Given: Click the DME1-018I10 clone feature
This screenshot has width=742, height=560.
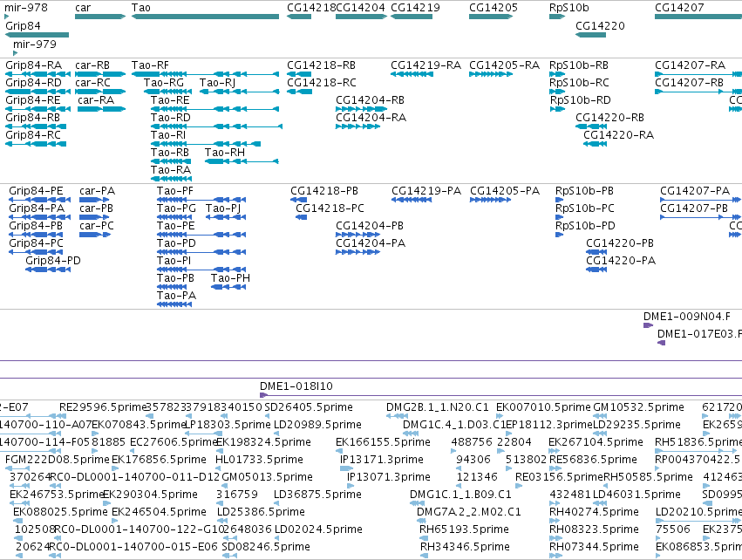Looking at the screenshot, I should coord(500,395).
